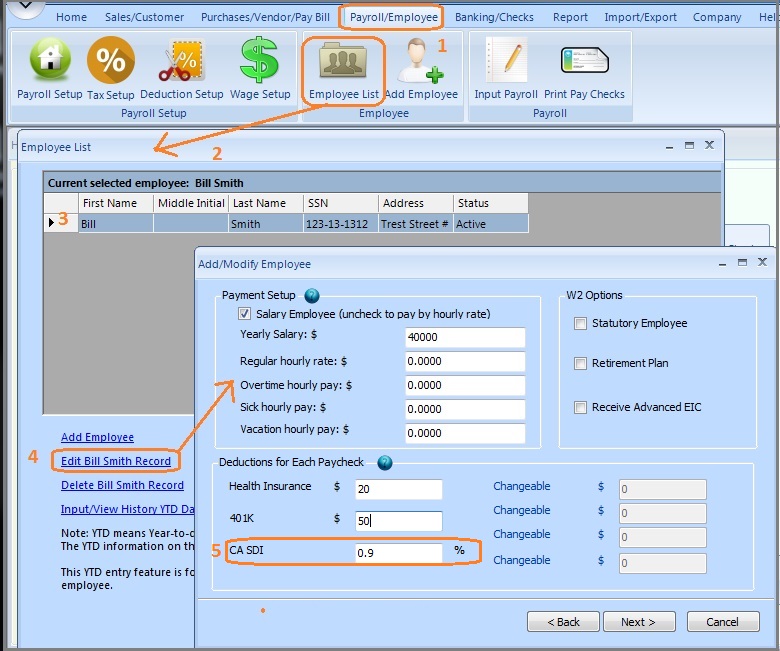Click Input/View History YTD Data link
This screenshot has height=651, width=780.
coord(127,509)
